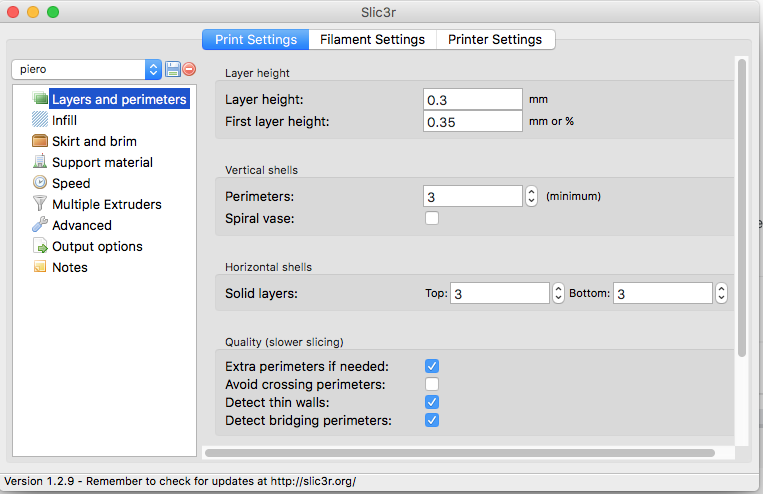Open the Support material label
The image size is (763, 494).
[102, 162]
